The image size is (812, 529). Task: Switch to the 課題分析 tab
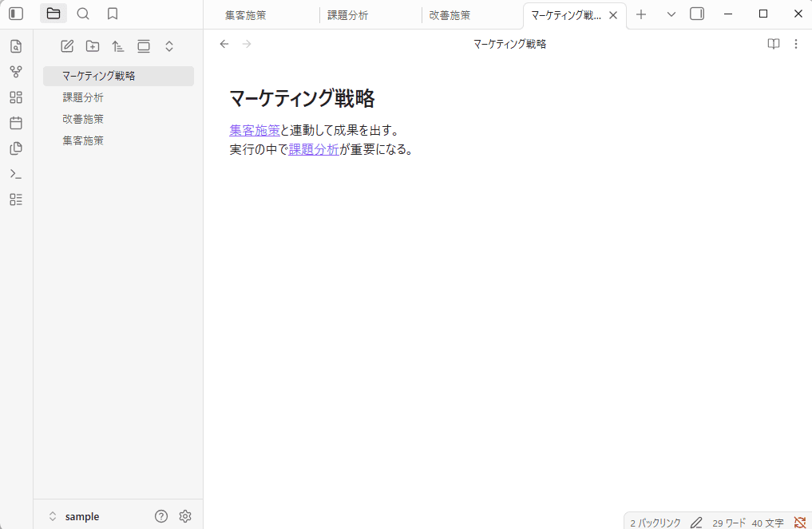coord(348,15)
